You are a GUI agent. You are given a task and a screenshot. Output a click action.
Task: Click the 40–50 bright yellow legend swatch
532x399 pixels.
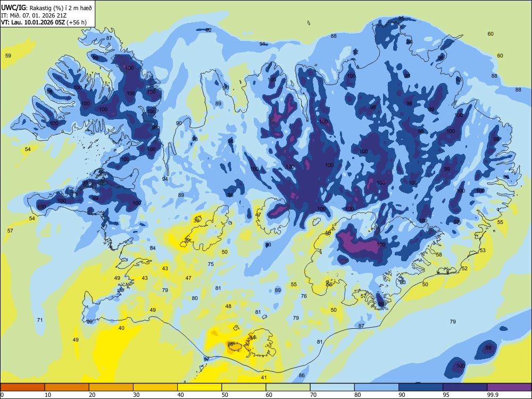click(x=199, y=387)
